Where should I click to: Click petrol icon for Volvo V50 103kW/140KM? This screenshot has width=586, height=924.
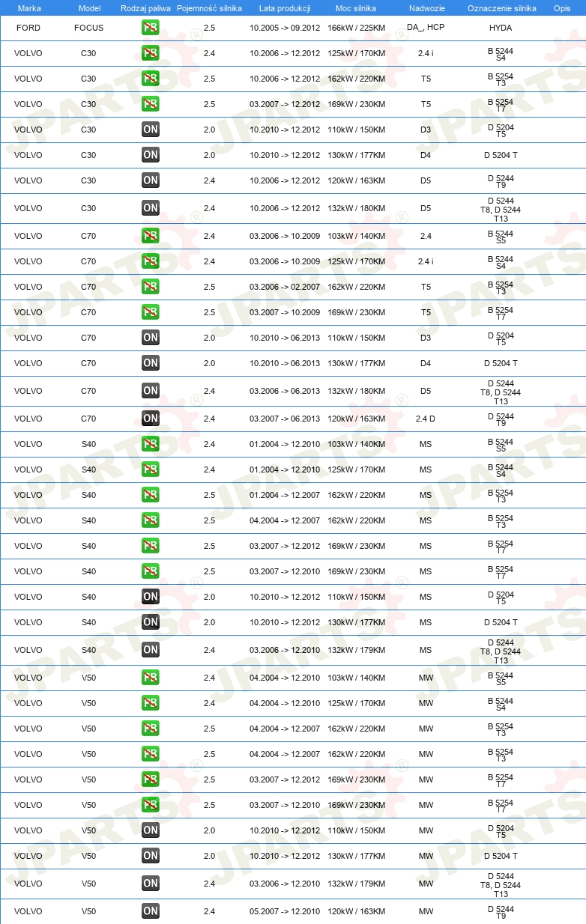coord(151,678)
